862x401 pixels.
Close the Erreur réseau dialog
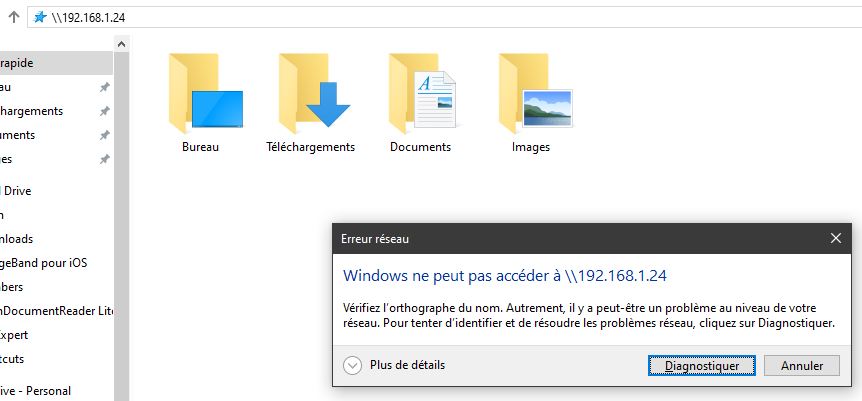click(836, 238)
